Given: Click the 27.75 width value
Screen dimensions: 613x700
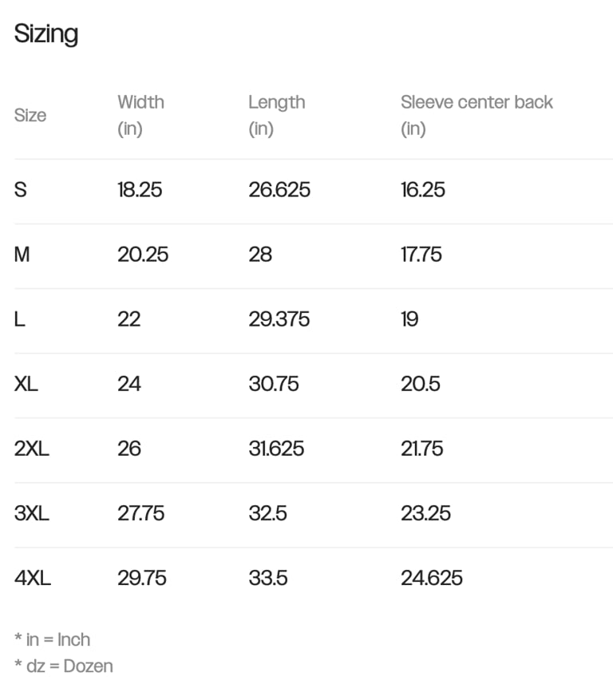Looking at the screenshot, I should pos(141,513).
